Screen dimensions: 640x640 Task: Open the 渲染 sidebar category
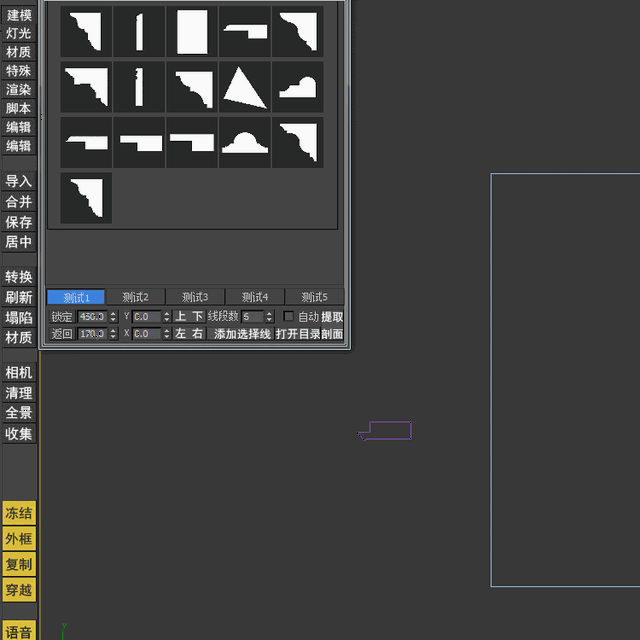19,89
